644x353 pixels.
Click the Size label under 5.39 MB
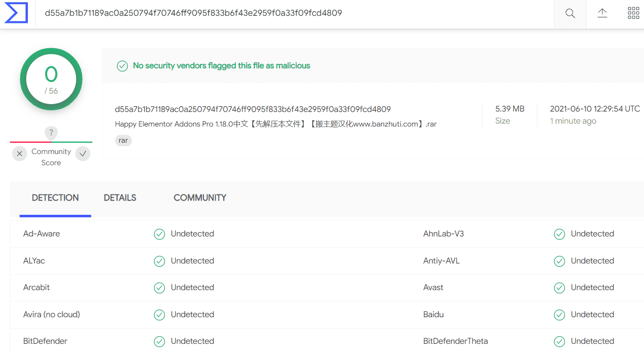coord(502,121)
